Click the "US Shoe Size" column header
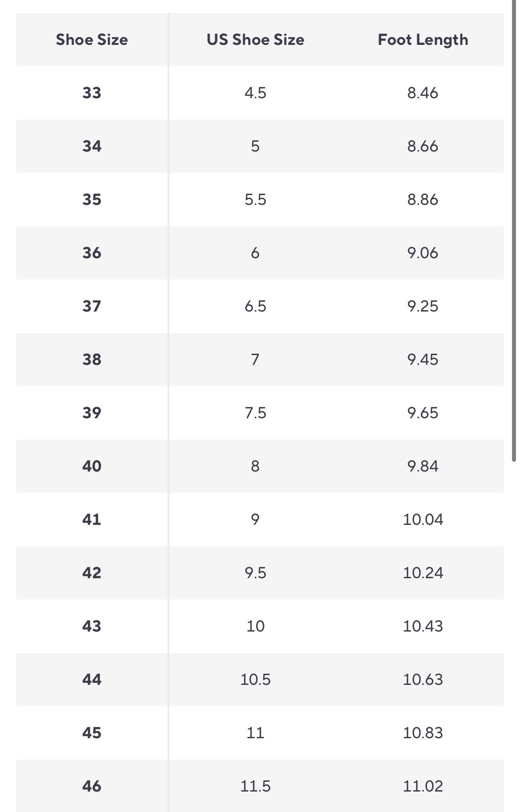The image size is (520, 812). [255, 40]
